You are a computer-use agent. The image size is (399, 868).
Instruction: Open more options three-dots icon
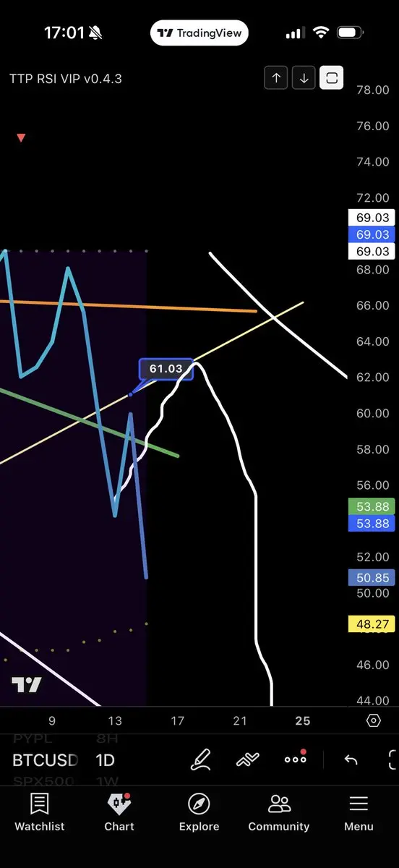pyautogui.click(x=296, y=758)
